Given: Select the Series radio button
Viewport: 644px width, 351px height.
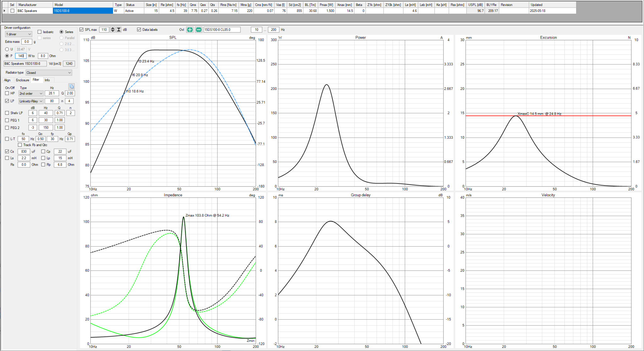Looking at the screenshot, I should (x=61, y=32).
